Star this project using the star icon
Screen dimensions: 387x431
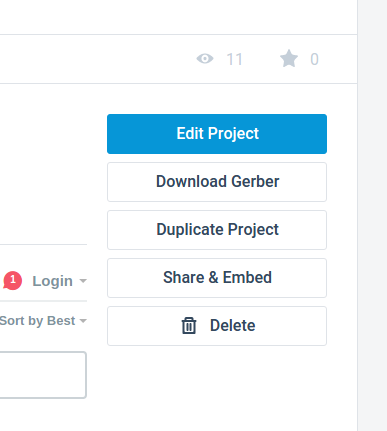289,59
